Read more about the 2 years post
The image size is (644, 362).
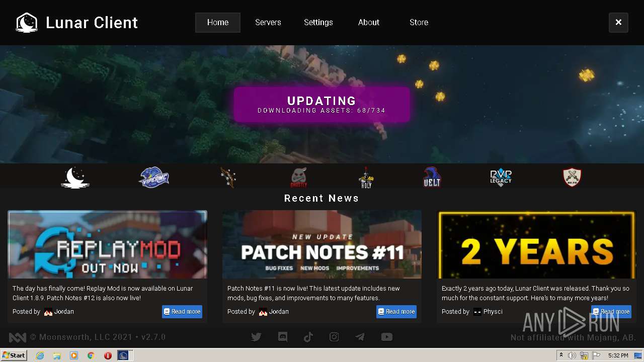coord(611,312)
